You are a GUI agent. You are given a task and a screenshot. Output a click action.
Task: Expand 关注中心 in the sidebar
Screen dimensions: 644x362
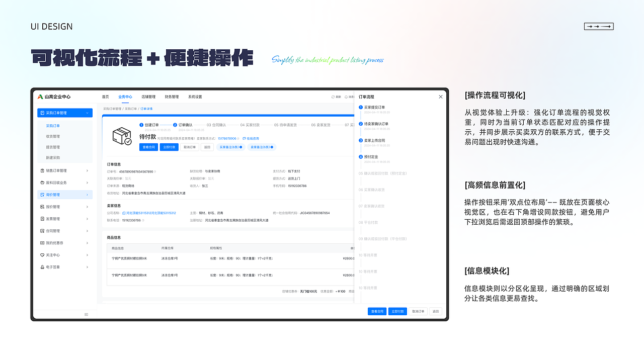click(x=87, y=255)
